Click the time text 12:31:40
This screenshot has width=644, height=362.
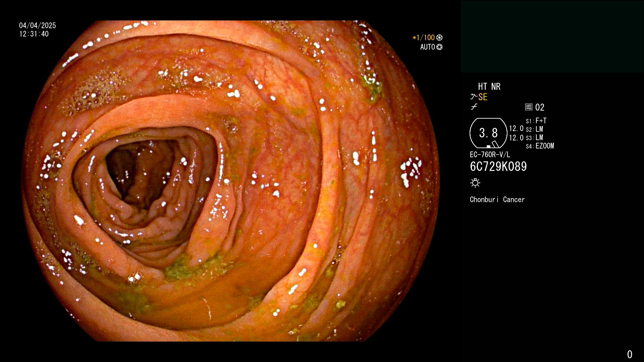point(34,34)
